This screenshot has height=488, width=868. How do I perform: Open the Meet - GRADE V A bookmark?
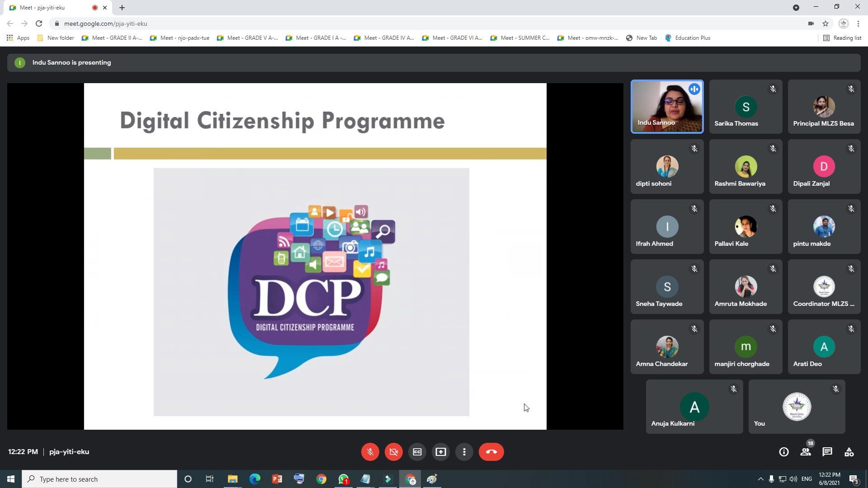point(247,38)
